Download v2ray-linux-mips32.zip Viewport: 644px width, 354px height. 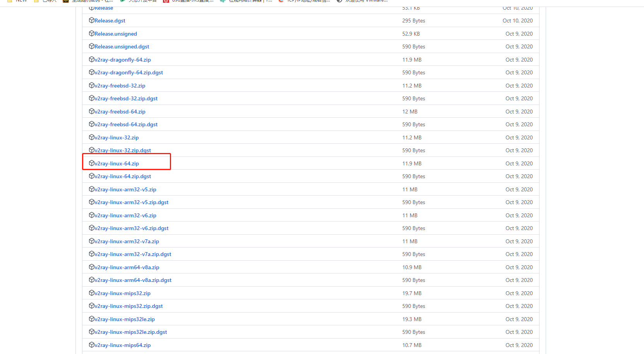pos(123,293)
